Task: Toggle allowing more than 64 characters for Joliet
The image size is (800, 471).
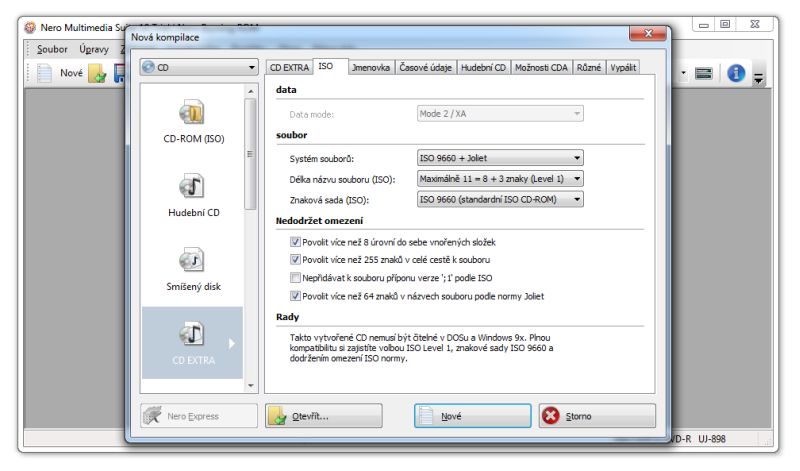Action: point(295,296)
